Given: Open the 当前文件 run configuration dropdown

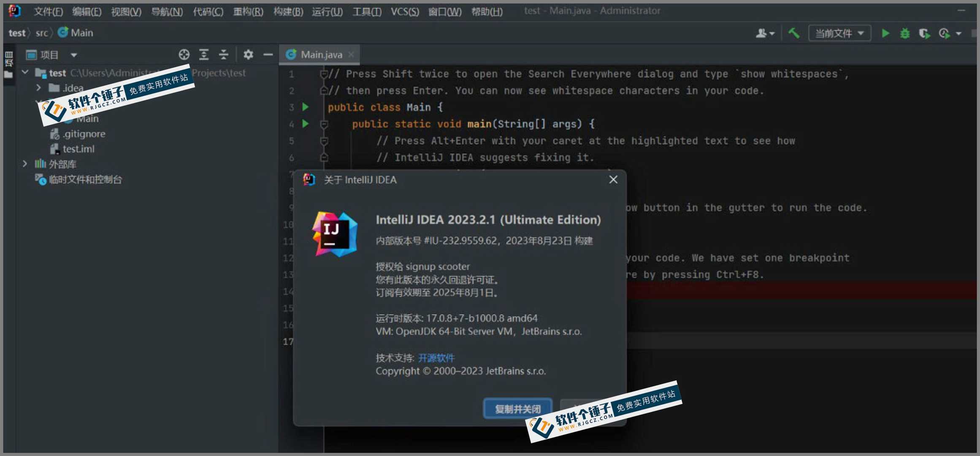Looking at the screenshot, I should click(x=839, y=33).
